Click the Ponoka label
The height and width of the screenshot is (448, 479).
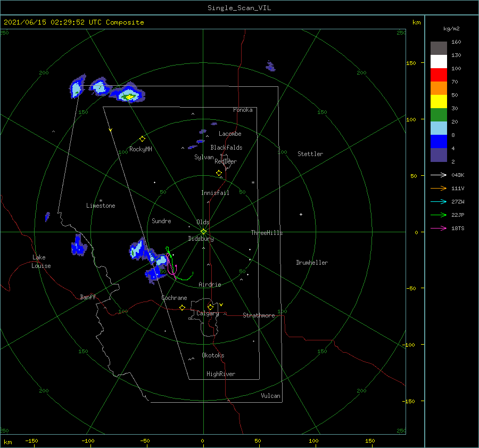coord(243,110)
